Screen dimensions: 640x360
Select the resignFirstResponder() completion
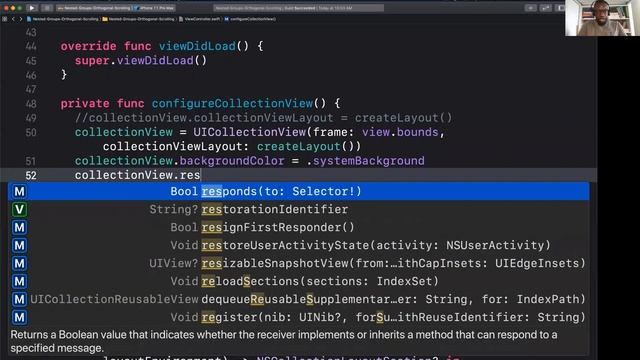point(299,227)
